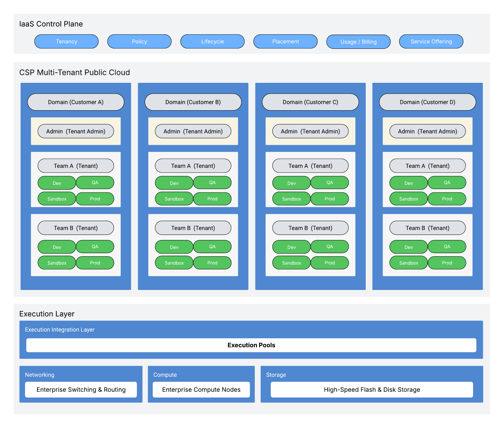Click Dev in Customer D Team A
Image resolution: width=504 pixels, height=428 pixels.
click(409, 183)
